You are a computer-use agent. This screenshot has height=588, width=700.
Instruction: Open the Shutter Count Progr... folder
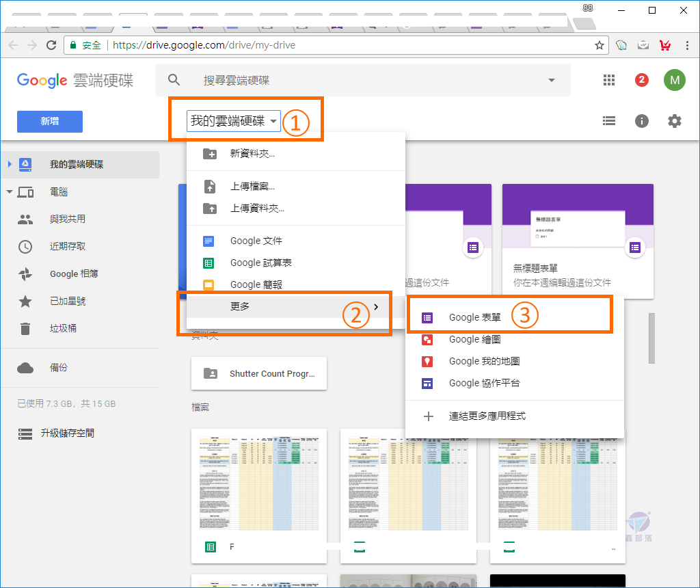pyautogui.click(x=259, y=374)
